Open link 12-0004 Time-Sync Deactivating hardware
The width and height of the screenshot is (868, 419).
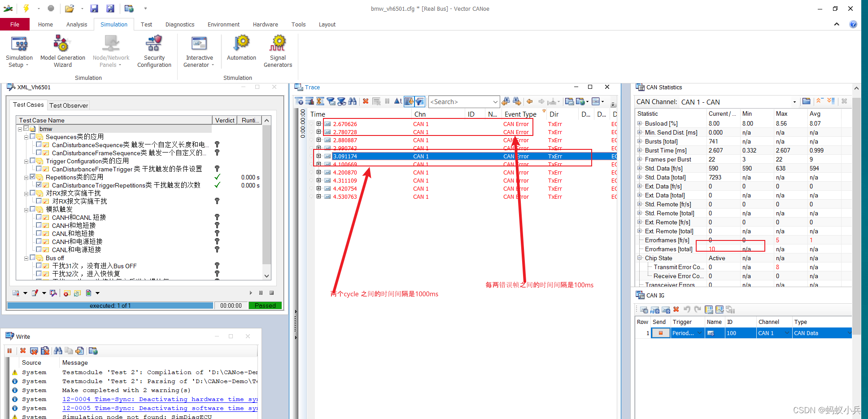tap(160, 399)
